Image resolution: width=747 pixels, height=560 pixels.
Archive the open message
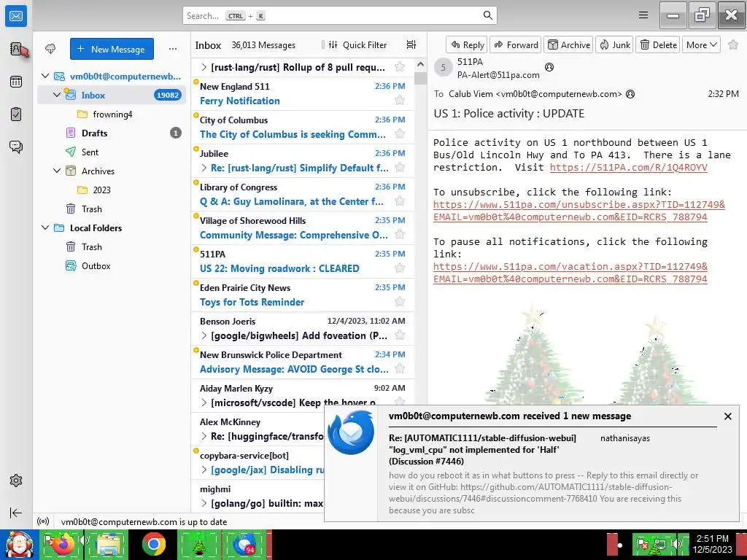click(x=568, y=44)
